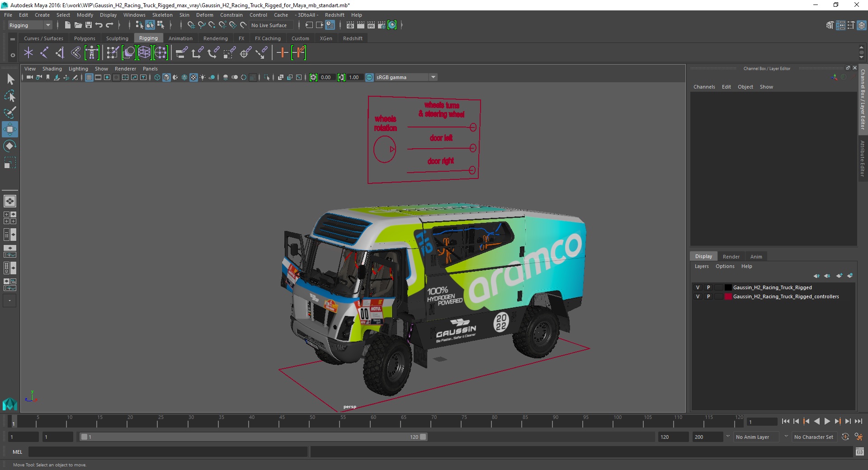Screen dimensions: 868x470
Task: Open the No Character Set dropdown
Action: click(x=815, y=437)
